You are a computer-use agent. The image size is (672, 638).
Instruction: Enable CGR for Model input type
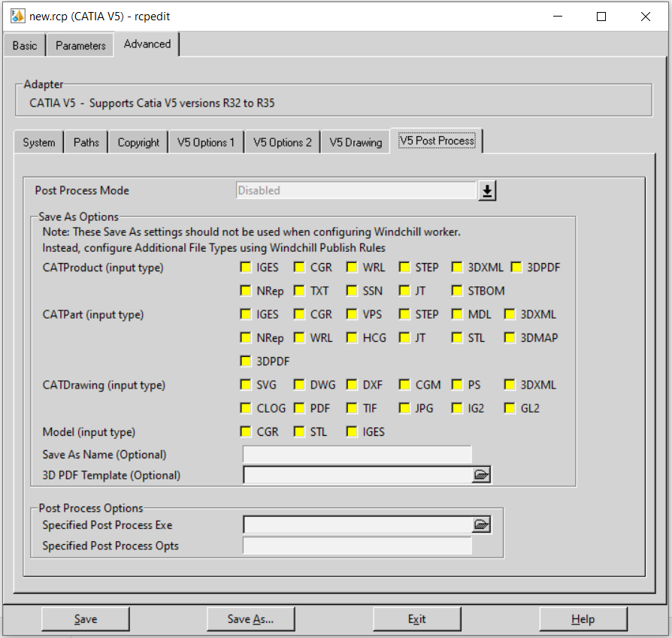(246, 431)
